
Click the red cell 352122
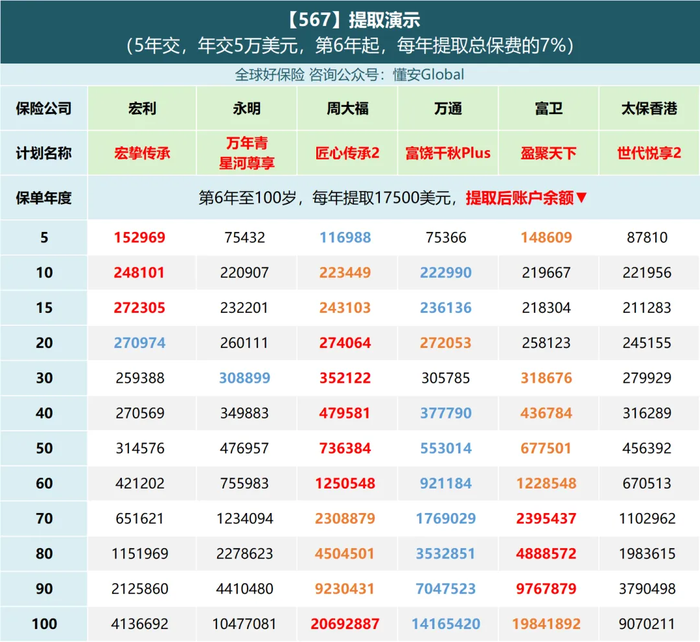(345, 378)
